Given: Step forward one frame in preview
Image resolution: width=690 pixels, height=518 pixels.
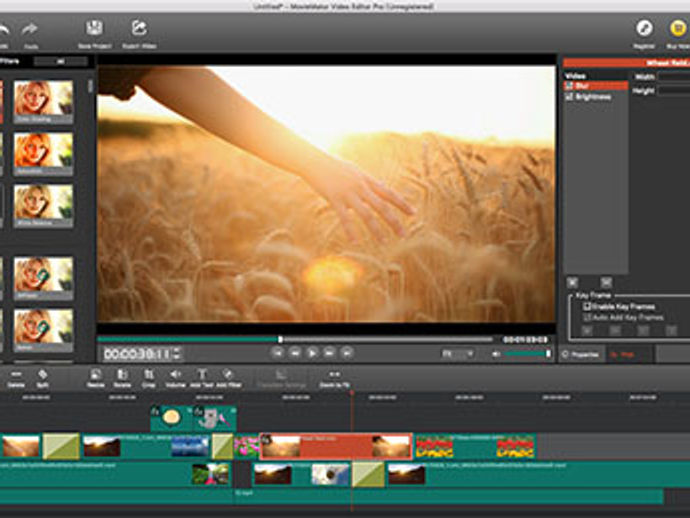Looking at the screenshot, I should tap(329, 353).
